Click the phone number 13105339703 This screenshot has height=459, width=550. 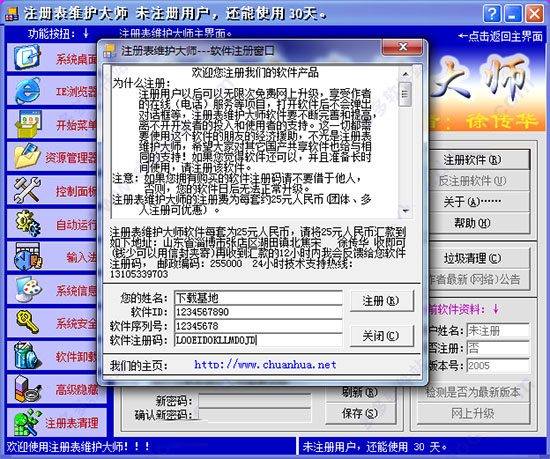(139, 274)
